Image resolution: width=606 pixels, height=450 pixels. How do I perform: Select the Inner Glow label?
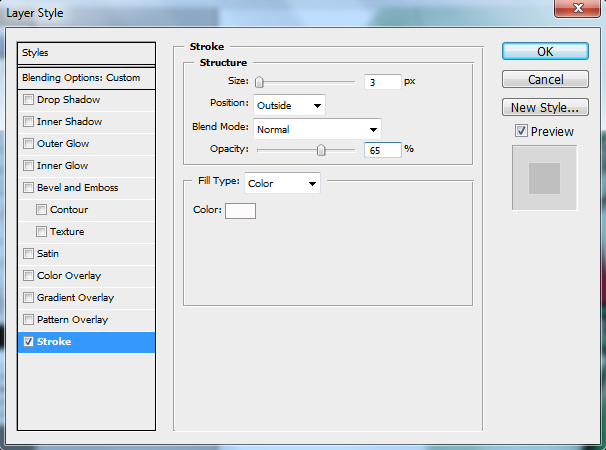63,166
